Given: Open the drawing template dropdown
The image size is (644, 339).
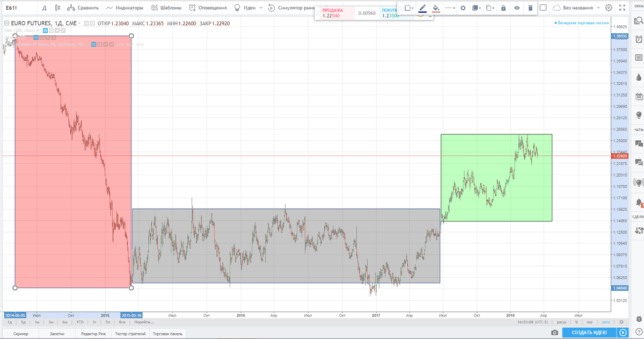Looking at the screenshot, I should point(409,8).
